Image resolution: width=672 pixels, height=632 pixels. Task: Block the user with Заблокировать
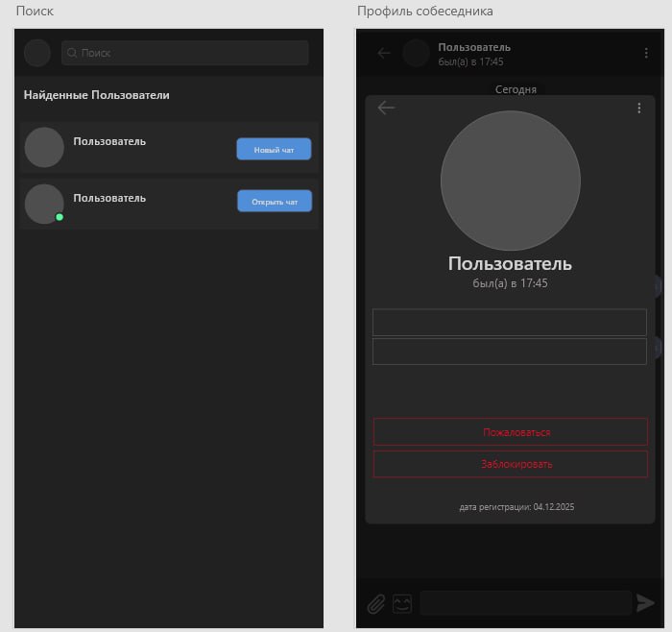tap(511, 464)
